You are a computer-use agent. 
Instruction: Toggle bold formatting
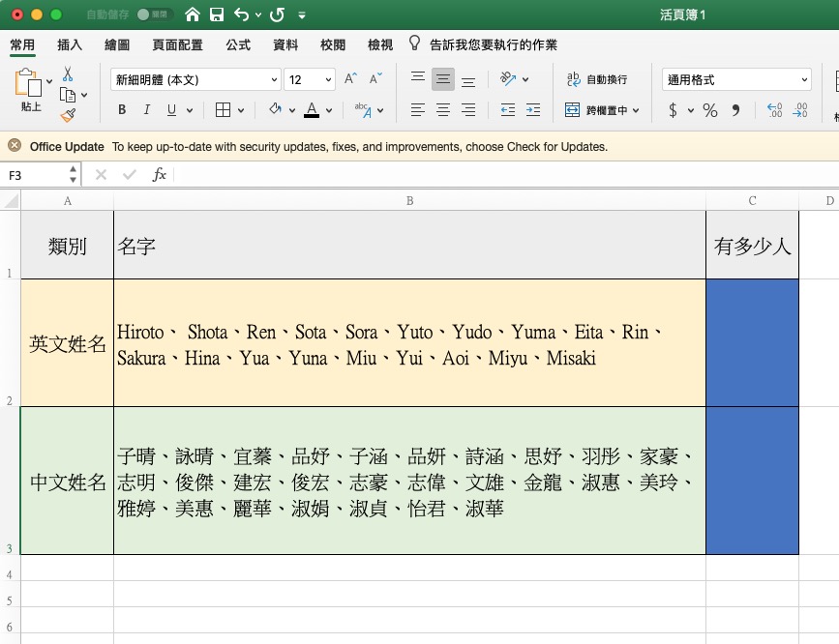tap(122, 110)
